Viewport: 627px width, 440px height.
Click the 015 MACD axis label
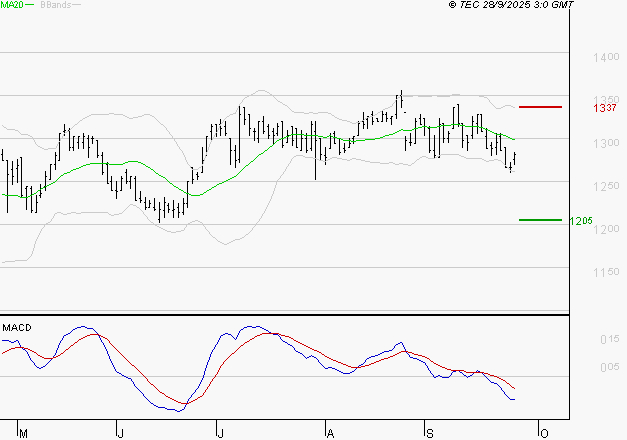609,340
